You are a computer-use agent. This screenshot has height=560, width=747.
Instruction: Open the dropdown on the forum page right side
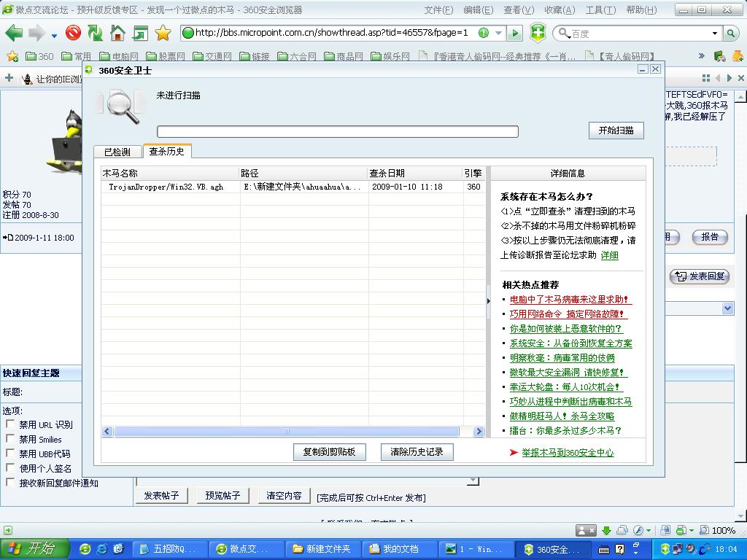727,308
